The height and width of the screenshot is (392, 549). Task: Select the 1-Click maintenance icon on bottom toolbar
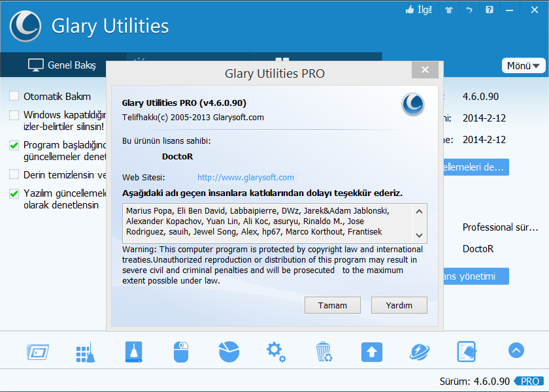(38, 351)
